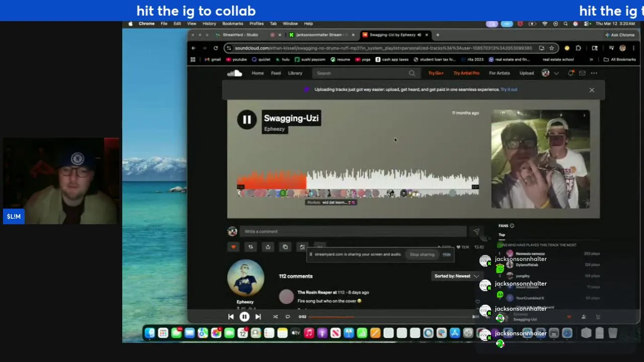The height and width of the screenshot is (362, 644).
Task: Open SoundCloud notifications bell
Action: [x=571, y=73]
